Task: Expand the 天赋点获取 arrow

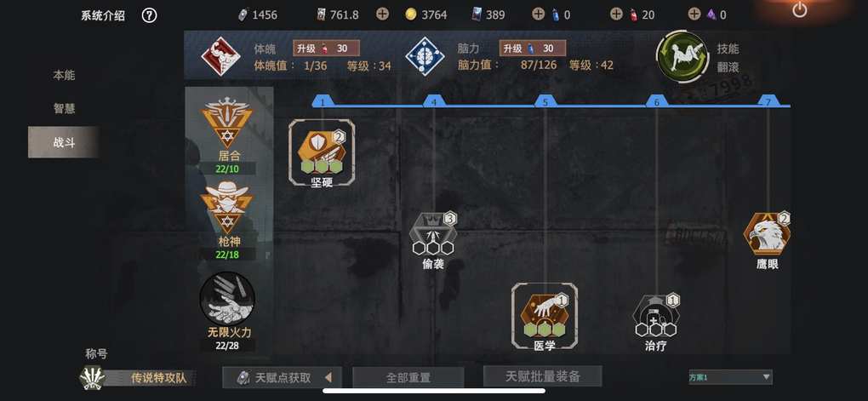Action: [x=328, y=377]
